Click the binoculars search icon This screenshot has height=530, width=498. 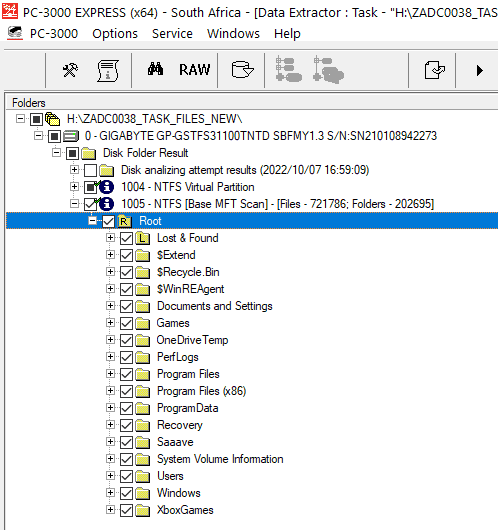[156, 69]
